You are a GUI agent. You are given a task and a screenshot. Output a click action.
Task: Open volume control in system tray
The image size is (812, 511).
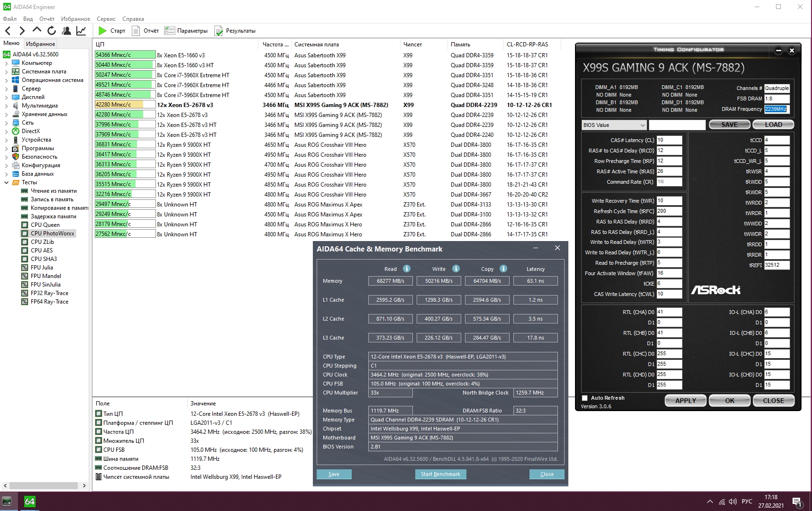tap(733, 502)
